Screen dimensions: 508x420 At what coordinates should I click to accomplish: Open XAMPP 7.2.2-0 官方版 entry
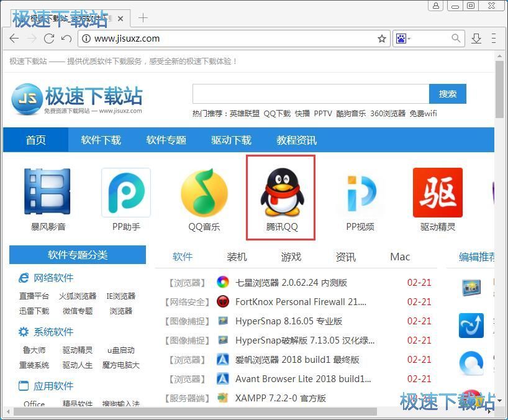(281, 398)
